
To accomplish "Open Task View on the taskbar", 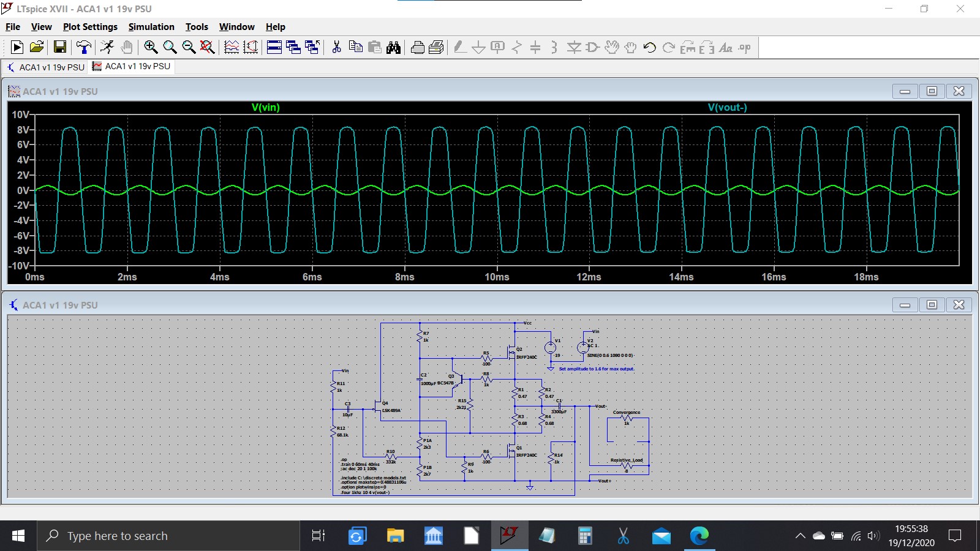I will coord(318,536).
